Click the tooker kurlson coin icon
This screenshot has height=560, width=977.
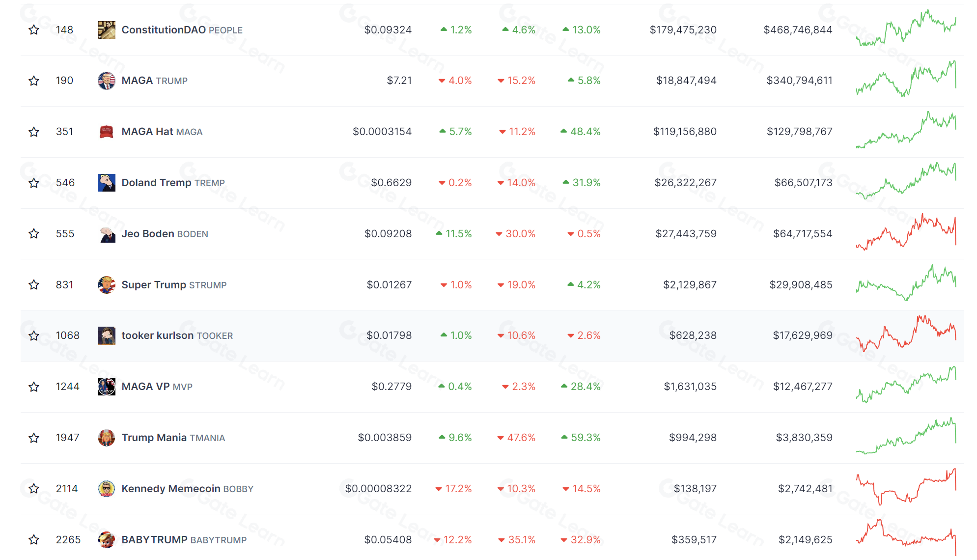(106, 336)
